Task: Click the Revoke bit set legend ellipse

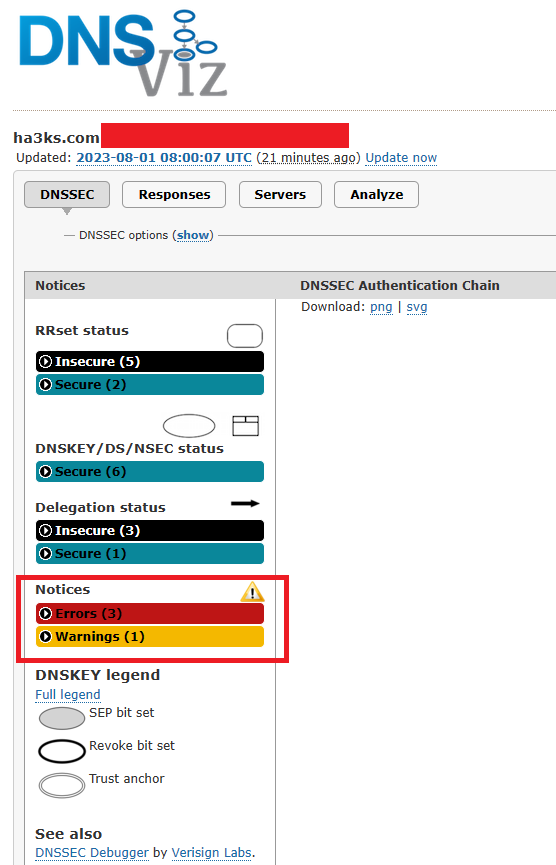Action: point(62,751)
